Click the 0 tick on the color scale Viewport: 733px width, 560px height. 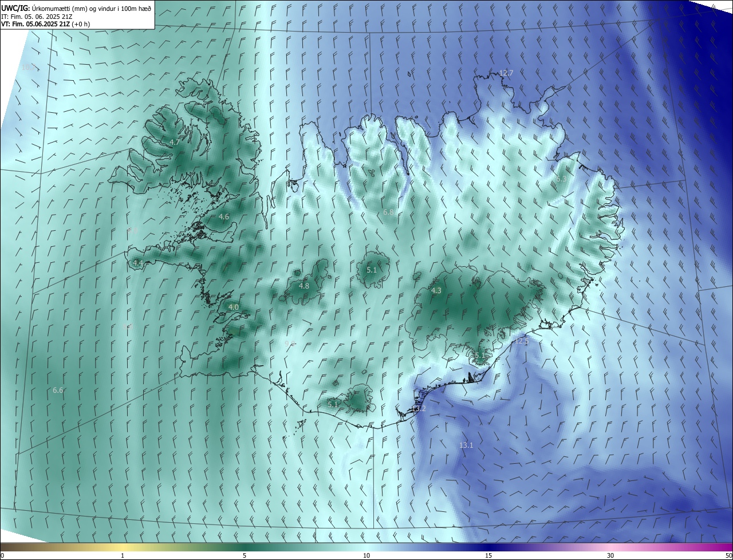pos(2,555)
